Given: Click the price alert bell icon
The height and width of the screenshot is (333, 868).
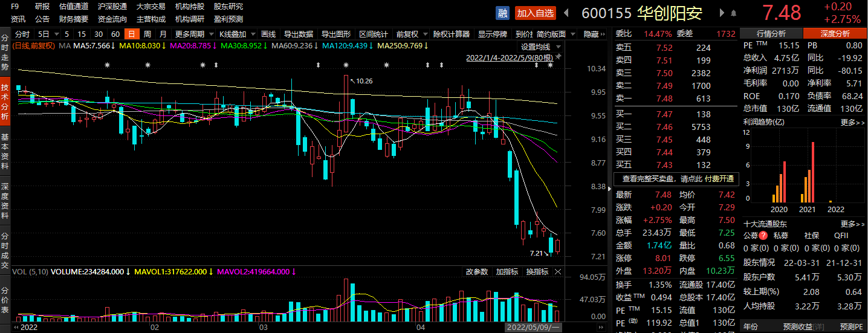Looking at the screenshot, I should click(x=734, y=13).
